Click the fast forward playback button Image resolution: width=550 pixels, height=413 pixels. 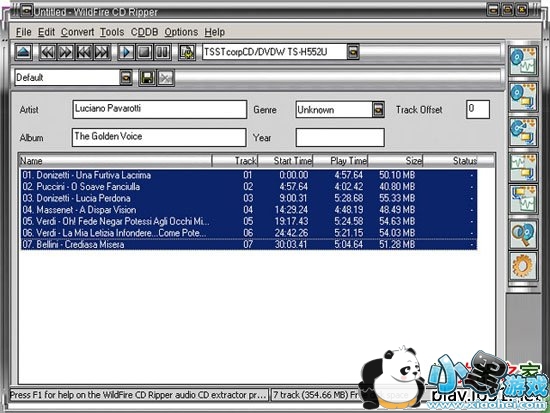(66, 52)
